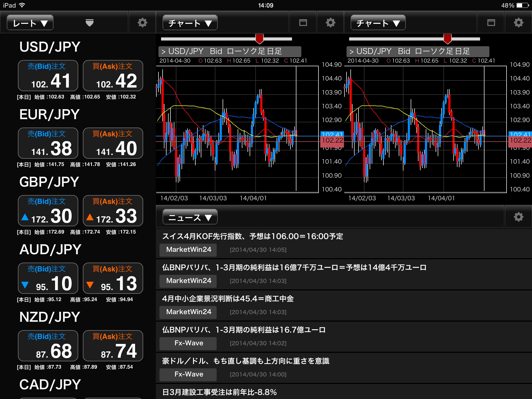The image size is (532, 399).
Task: Tap AUD/JPY 安値 :94.94 value
Action: (x=119, y=300)
